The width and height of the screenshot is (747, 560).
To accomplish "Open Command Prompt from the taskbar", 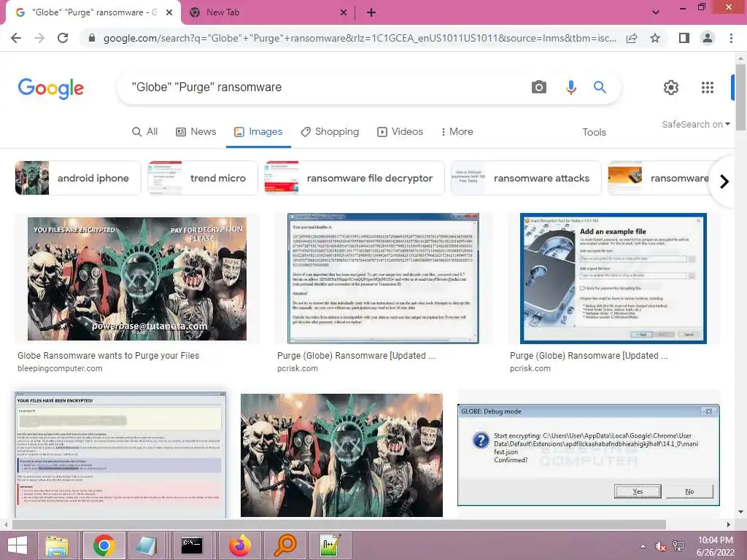I will 192,545.
